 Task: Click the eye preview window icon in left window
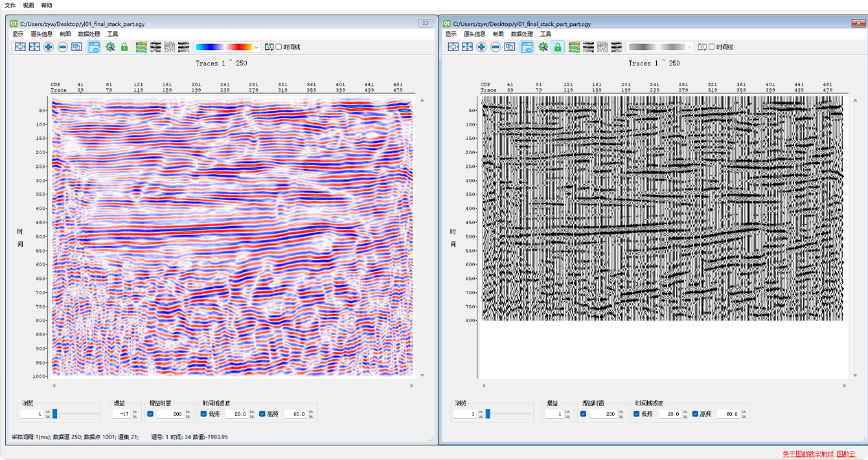coord(95,47)
